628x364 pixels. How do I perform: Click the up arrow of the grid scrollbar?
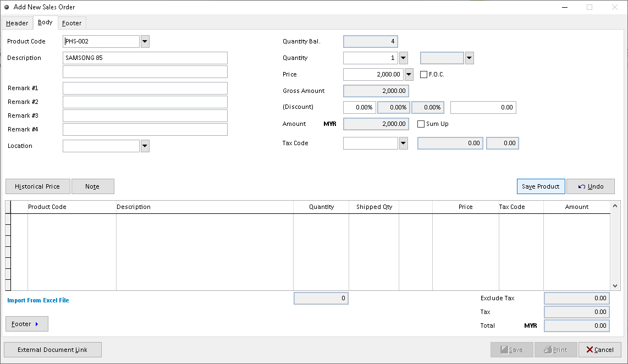click(x=615, y=206)
